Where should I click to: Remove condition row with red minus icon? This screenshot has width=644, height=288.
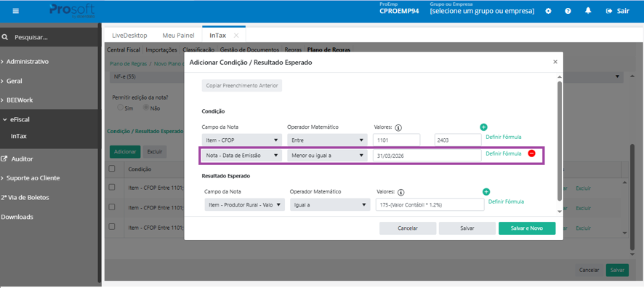[x=531, y=153]
